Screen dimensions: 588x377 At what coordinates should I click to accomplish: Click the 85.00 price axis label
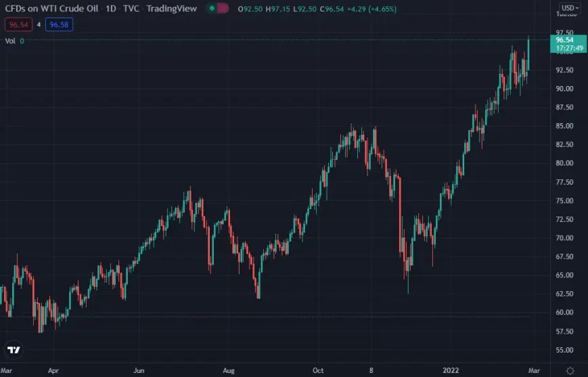tap(564, 126)
